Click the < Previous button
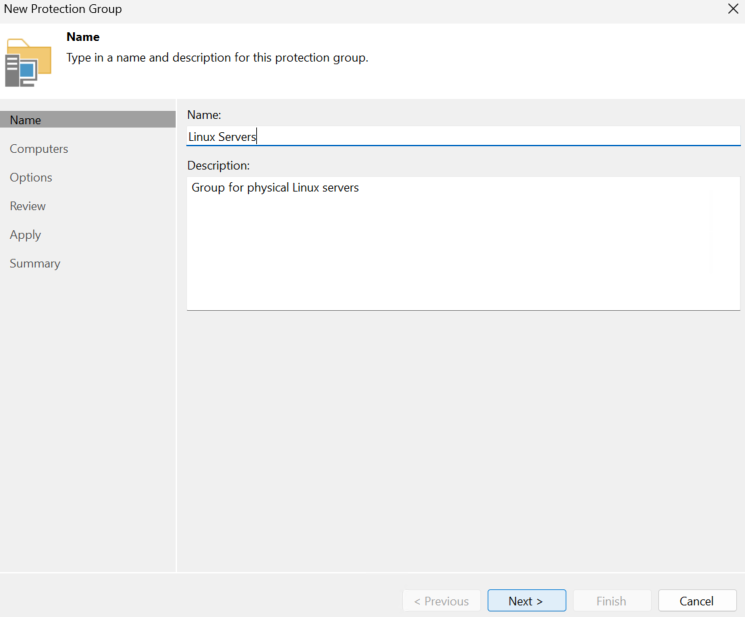 (x=441, y=601)
